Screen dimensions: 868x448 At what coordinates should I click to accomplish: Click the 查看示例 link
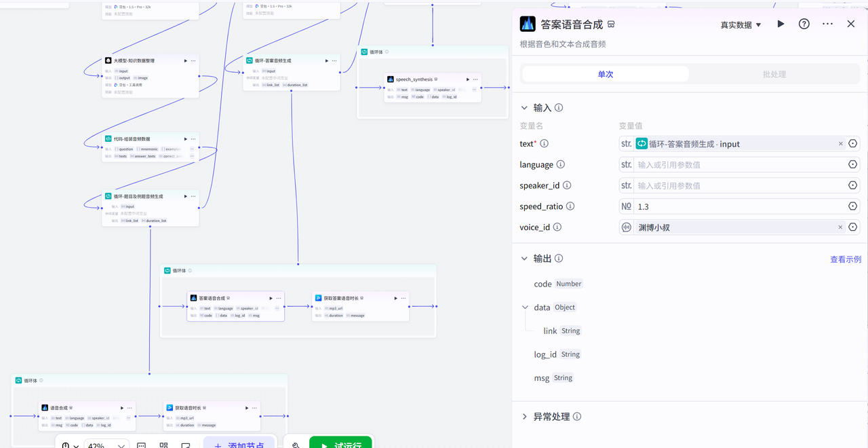coord(846,259)
